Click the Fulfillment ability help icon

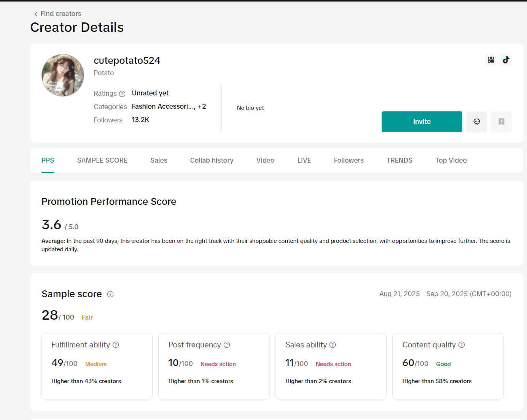click(x=116, y=345)
